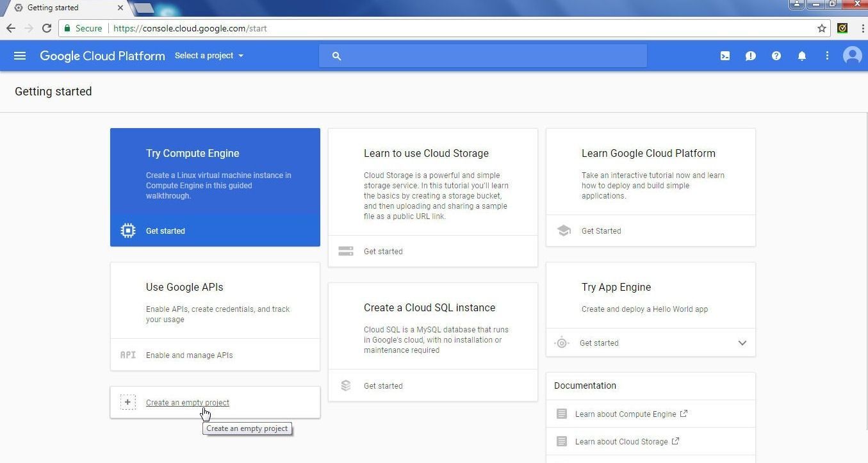Open Learn about Cloud Storage documentation
The height and width of the screenshot is (463, 868).
click(621, 441)
